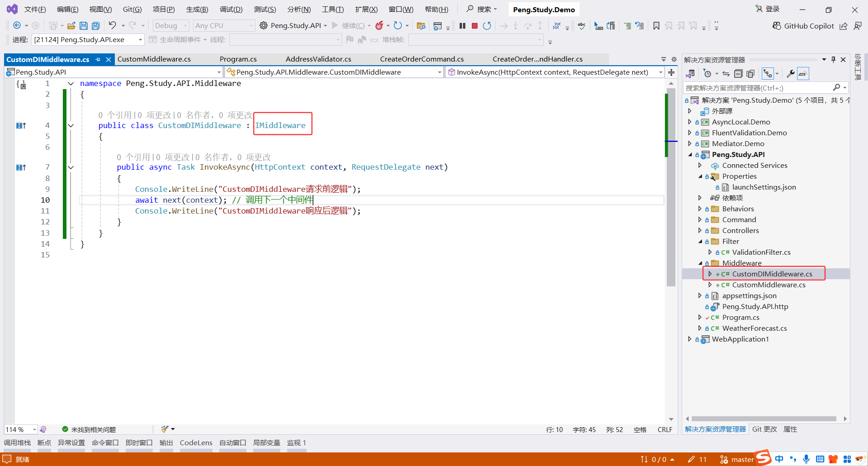
Task: Open the Find in Files icon
Action: pyautogui.click(x=421, y=26)
